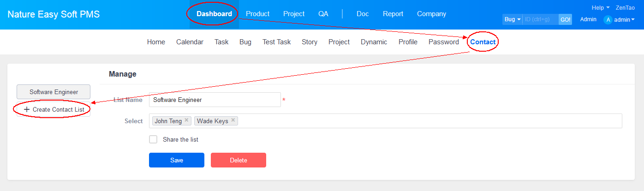The height and width of the screenshot is (191, 644).
Task: Open the Test Task tab
Action: [x=276, y=42]
